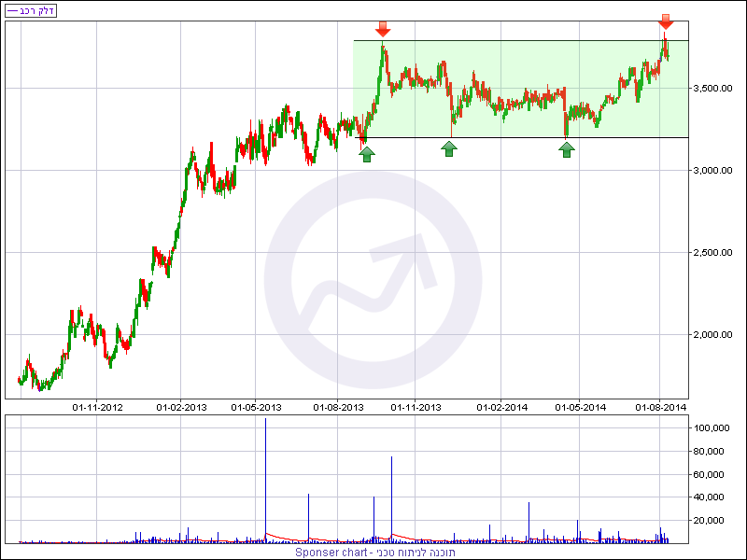
Task: Click the 01-11-2012 date axis label
Action: (98, 407)
